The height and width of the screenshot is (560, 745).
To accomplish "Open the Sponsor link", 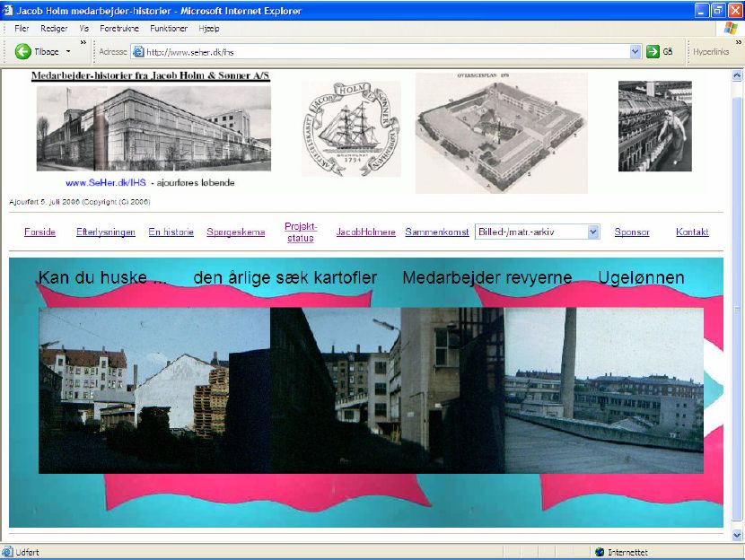I will (632, 232).
